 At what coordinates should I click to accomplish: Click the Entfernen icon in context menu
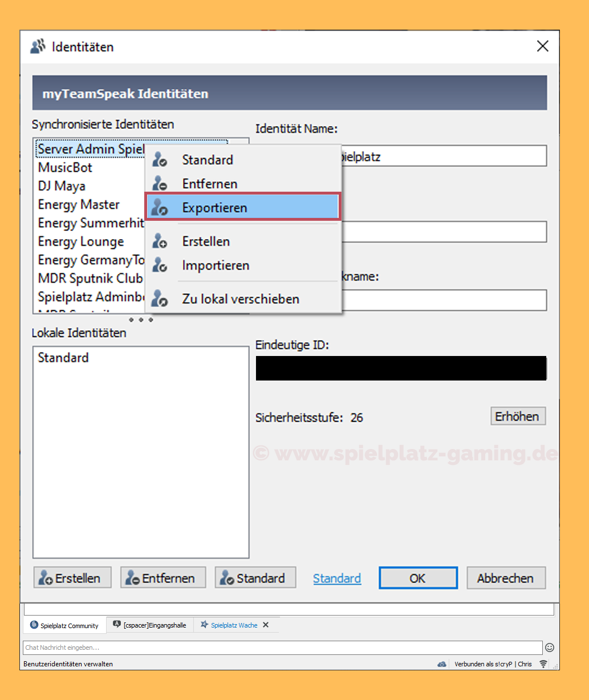pyautogui.click(x=160, y=183)
